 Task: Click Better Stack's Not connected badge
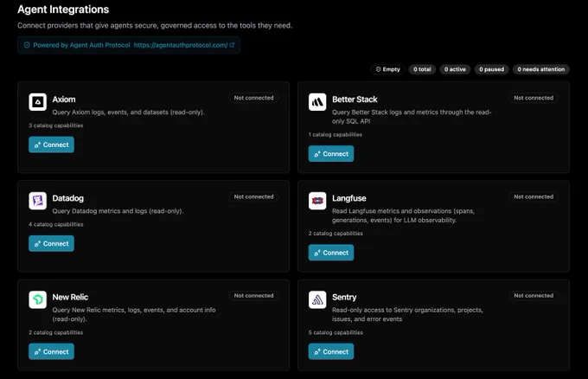534,98
